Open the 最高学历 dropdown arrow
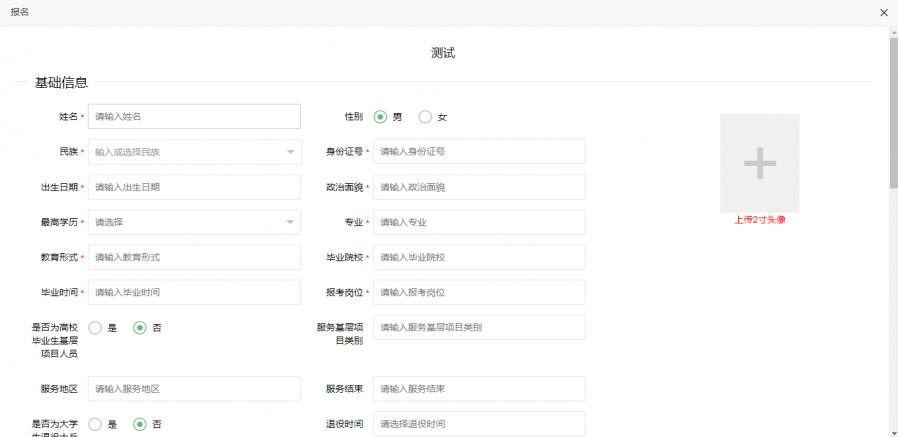Viewport: 898px width, 437px height. [290, 222]
